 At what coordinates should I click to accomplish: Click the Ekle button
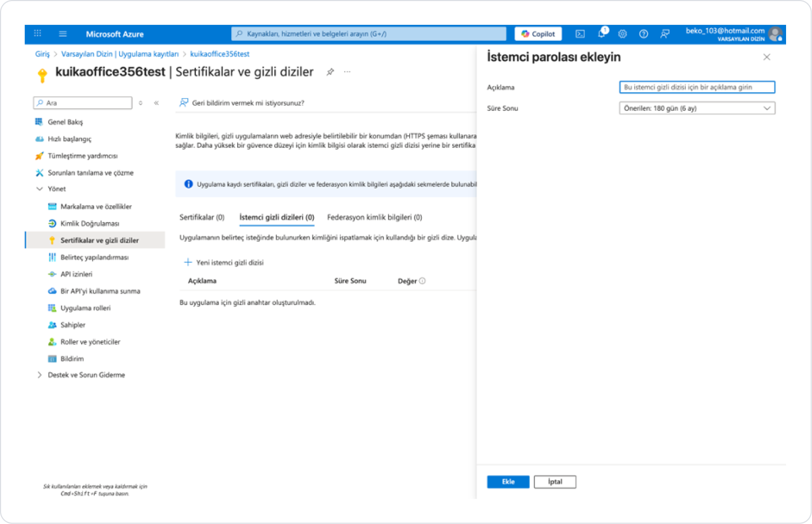coord(508,482)
